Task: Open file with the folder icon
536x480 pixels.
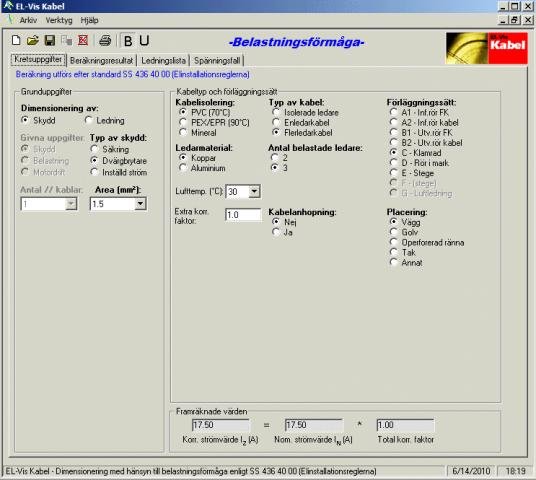Action: [32, 40]
